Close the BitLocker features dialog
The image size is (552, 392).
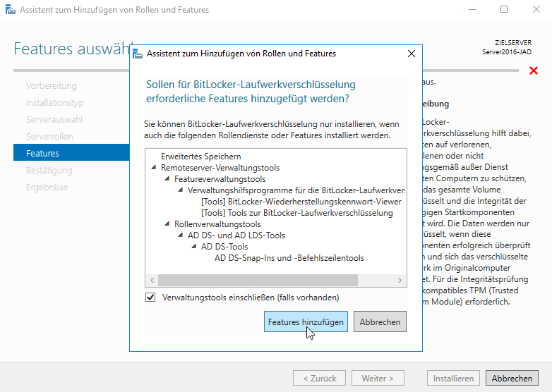(x=412, y=54)
